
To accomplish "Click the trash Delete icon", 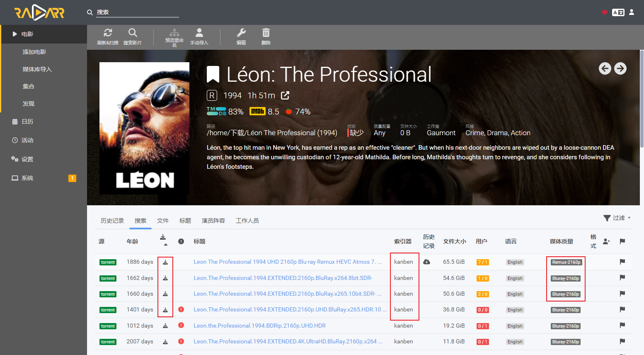I will tap(266, 33).
